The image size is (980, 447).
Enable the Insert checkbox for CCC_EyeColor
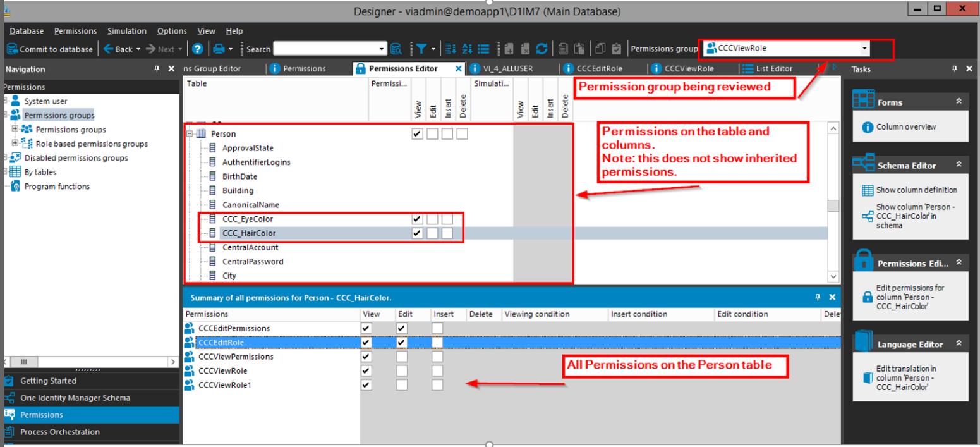(x=447, y=219)
